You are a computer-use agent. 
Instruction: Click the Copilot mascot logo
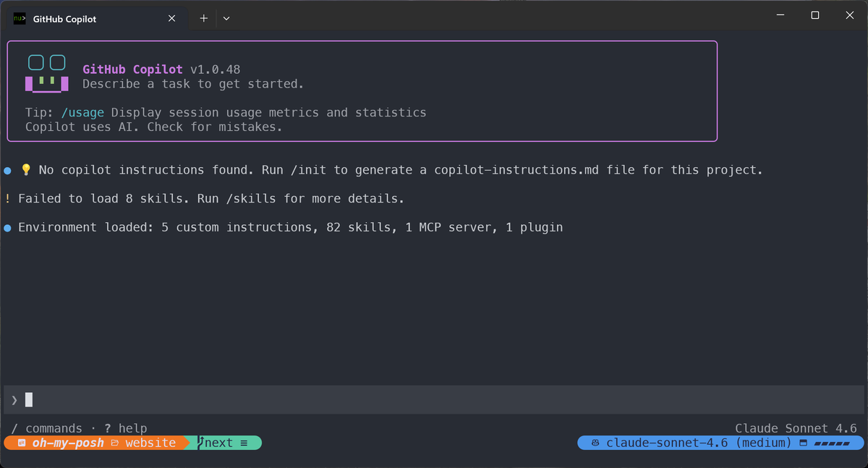click(x=47, y=74)
